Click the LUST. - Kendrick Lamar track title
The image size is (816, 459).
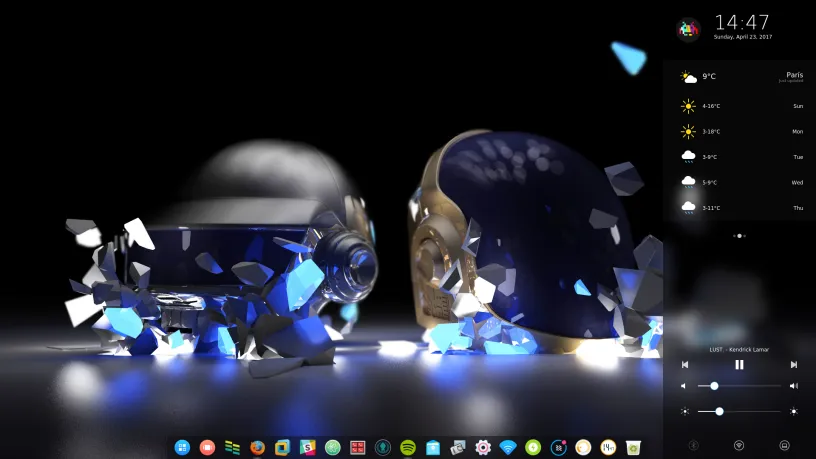click(x=739, y=350)
